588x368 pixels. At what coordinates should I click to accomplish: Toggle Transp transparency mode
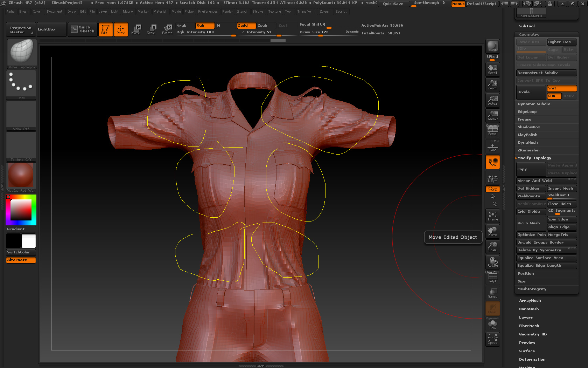[492, 293]
